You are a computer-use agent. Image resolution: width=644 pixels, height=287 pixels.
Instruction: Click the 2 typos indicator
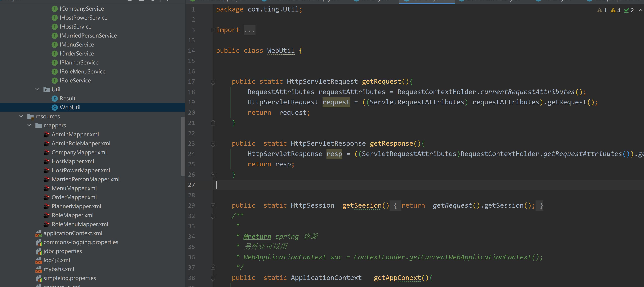629,10
